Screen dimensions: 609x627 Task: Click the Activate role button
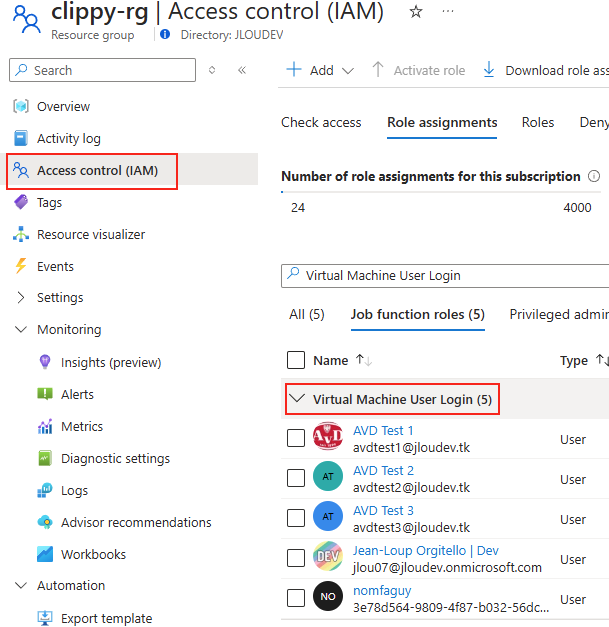point(419,70)
